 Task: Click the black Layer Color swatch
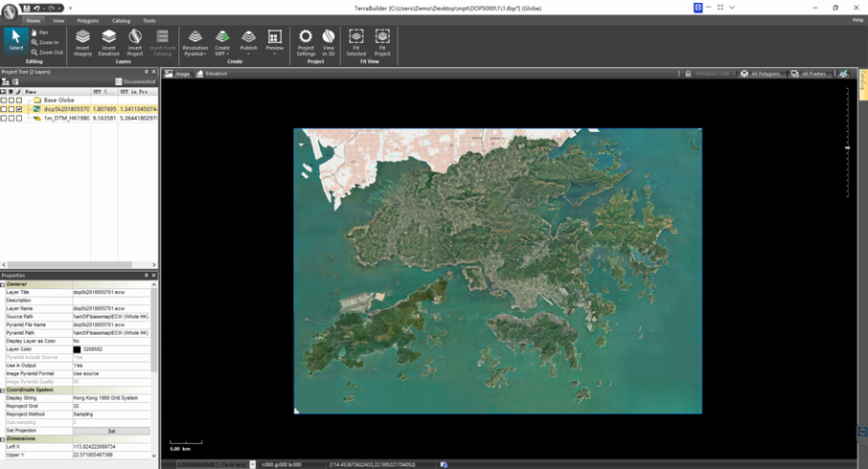[78, 349]
